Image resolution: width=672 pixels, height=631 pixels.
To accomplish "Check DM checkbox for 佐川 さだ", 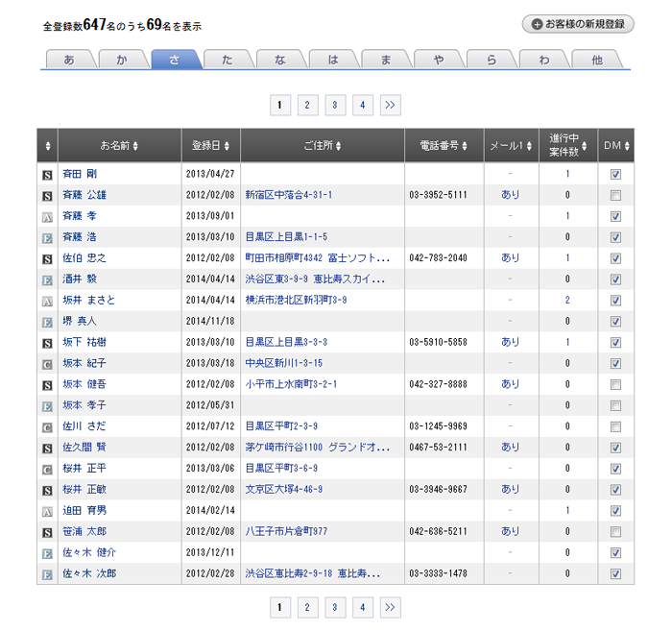I will tap(615, 426).
